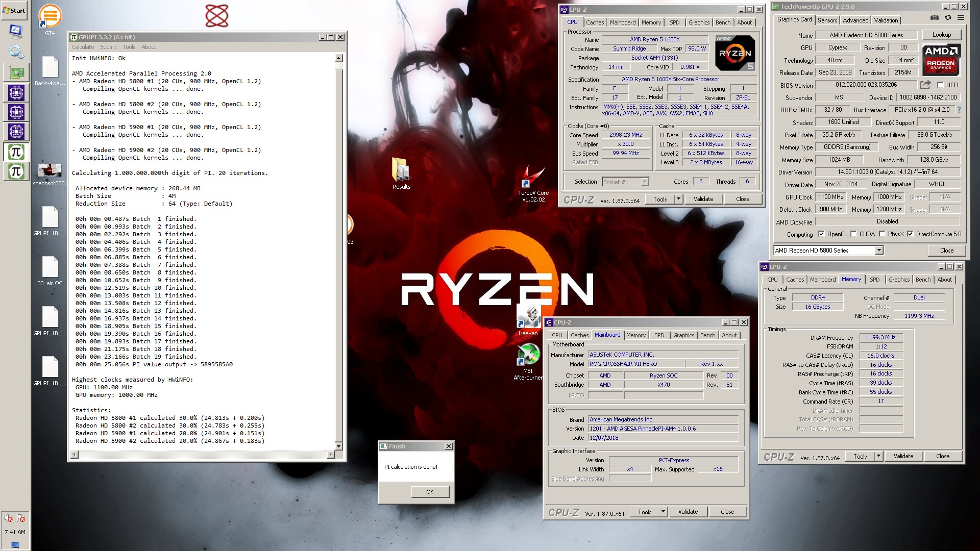Click GPUPI horizontal scrollbar left arrow
The image size is (980, 551).
tap(75, 454)
